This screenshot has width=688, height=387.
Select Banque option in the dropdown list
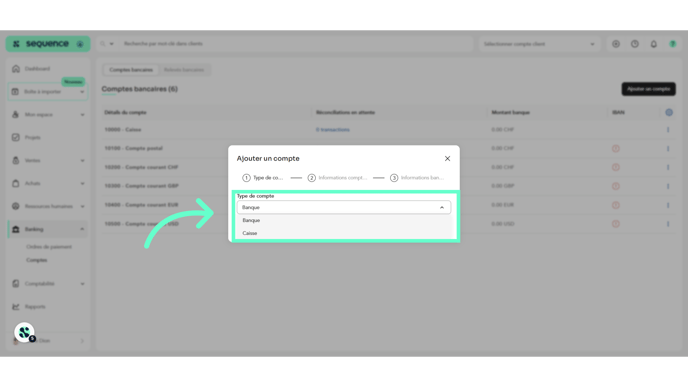coord(344,220)
